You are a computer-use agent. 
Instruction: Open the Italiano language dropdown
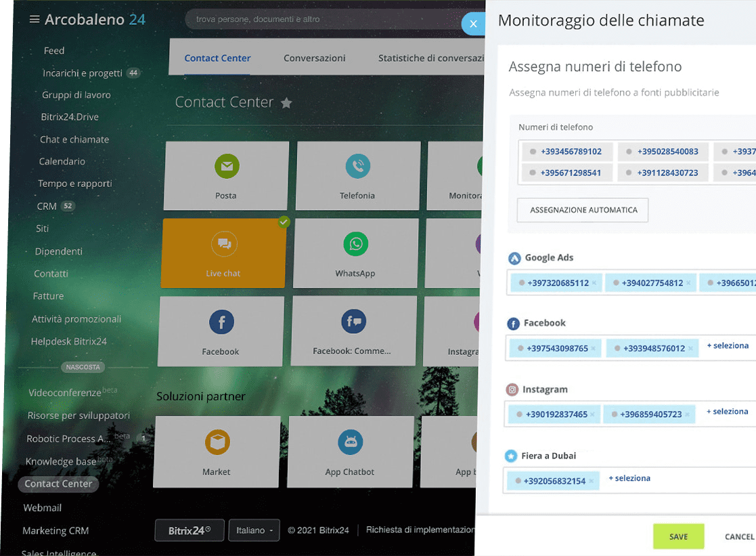[254, 530]
